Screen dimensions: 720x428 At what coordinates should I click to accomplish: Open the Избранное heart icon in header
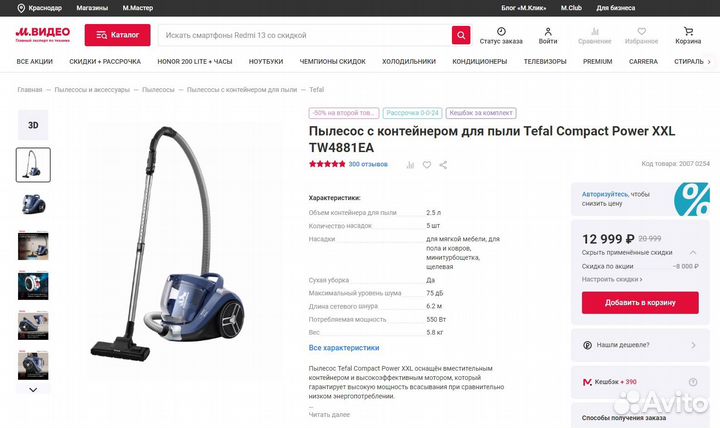point(641,31)
